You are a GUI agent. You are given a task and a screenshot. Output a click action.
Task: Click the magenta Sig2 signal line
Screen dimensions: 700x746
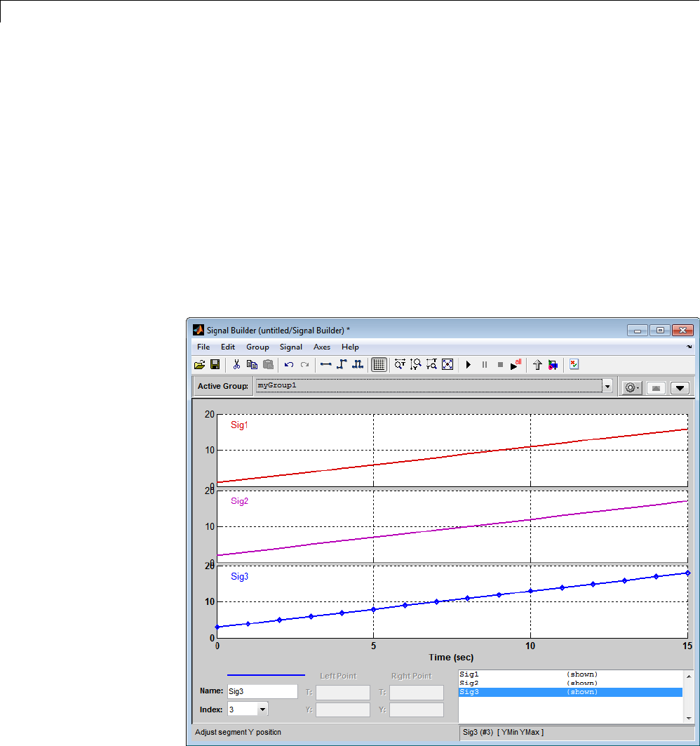click(x=452, y=528)
